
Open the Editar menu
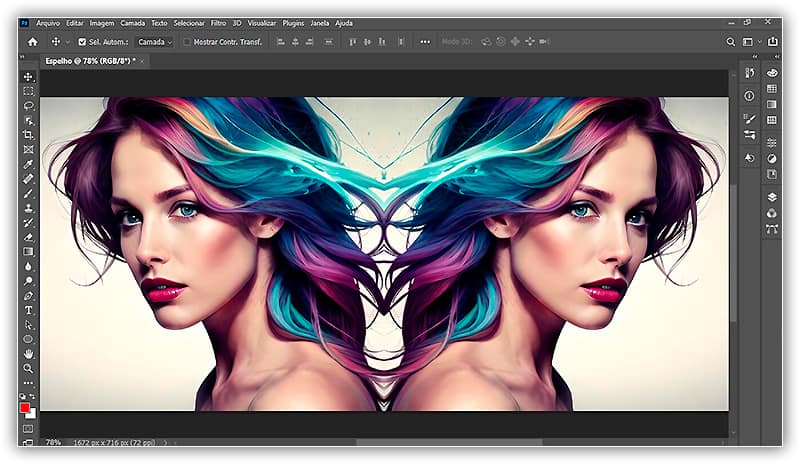[x=75, y=23]
